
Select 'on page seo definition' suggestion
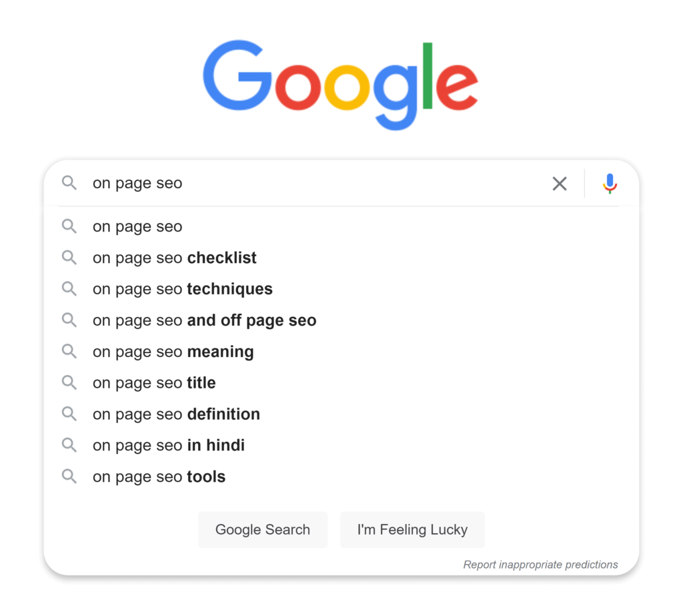[x=176, y=414]
